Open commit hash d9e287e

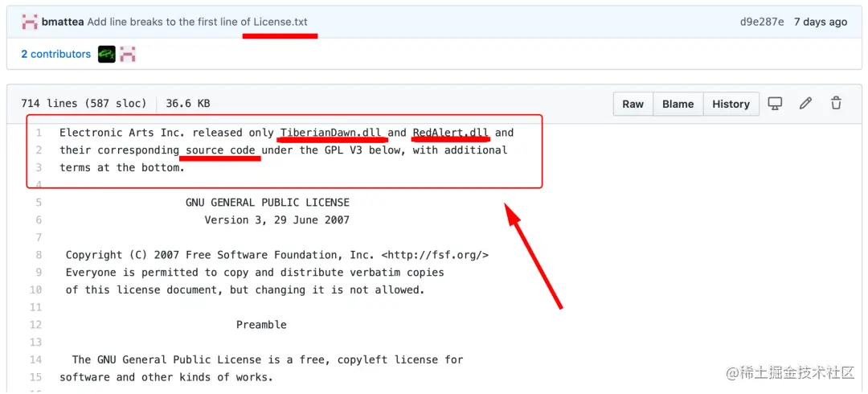pyautogui.click(x=762, y=23)
